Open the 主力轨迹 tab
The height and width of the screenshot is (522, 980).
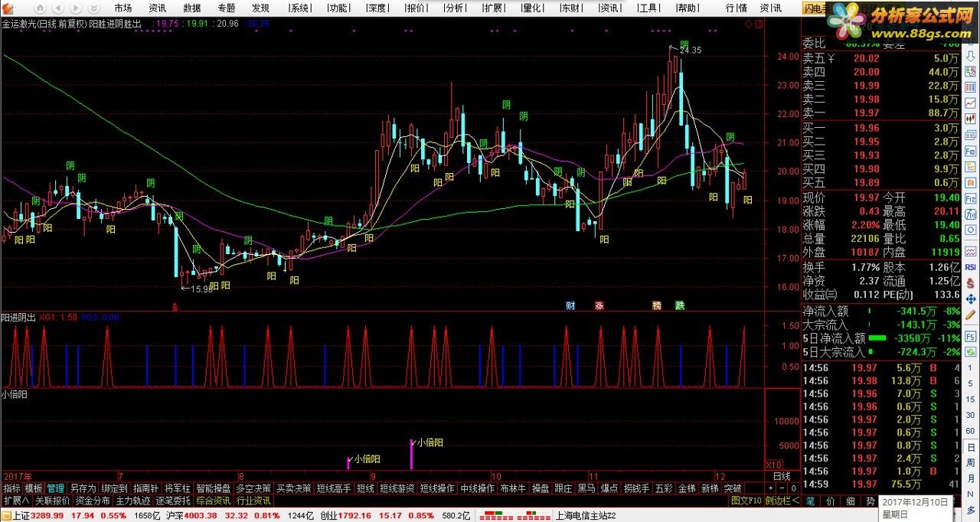coord(132,501)
